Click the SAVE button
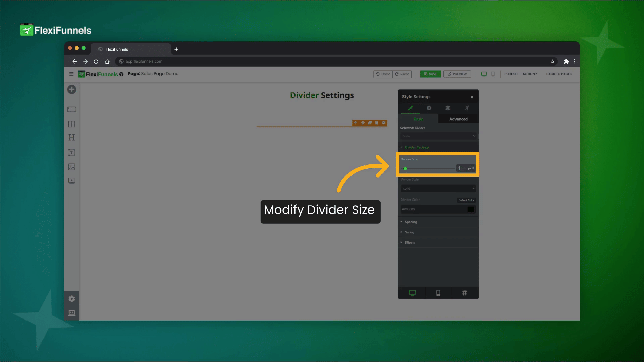Image resolution: width=644 pixels, height=362 pixels. (x=430, y=74)
